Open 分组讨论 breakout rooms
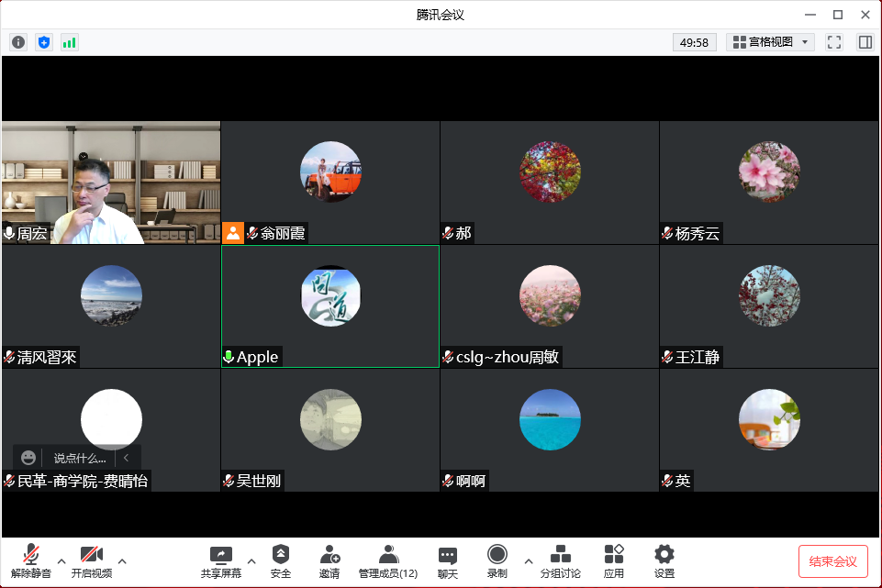The image size is (882, 588). pos(560,561)
